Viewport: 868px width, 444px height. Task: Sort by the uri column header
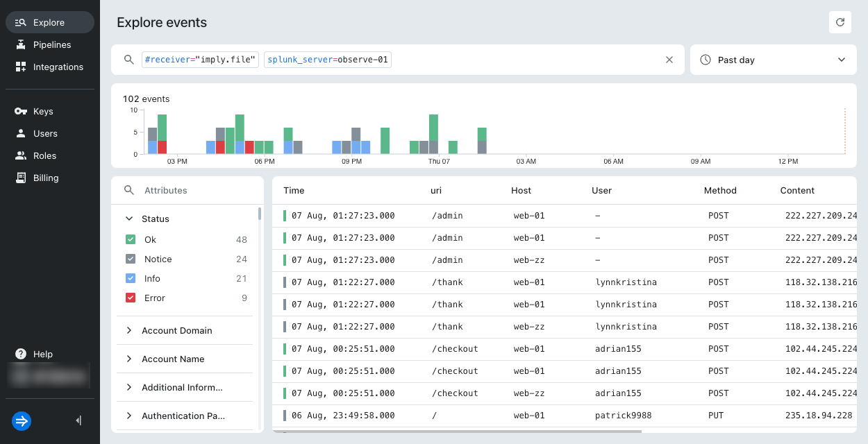point(436,190)
